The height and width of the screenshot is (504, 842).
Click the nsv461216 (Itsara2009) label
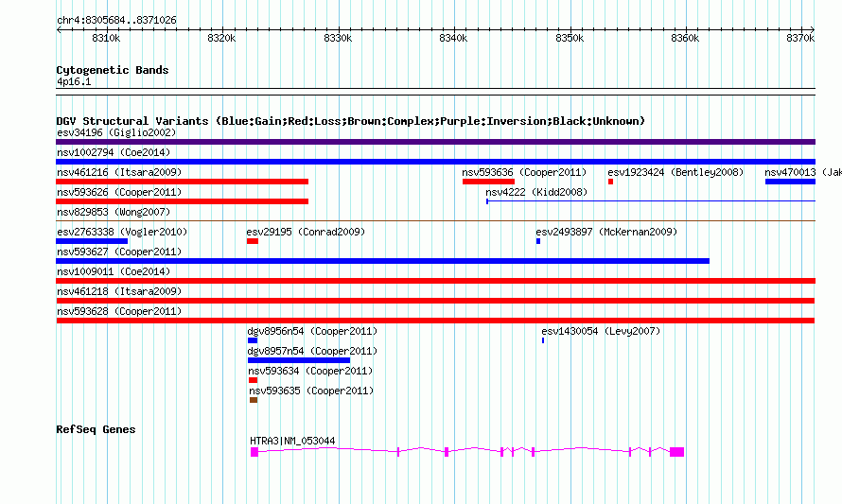tap(119, 172)
